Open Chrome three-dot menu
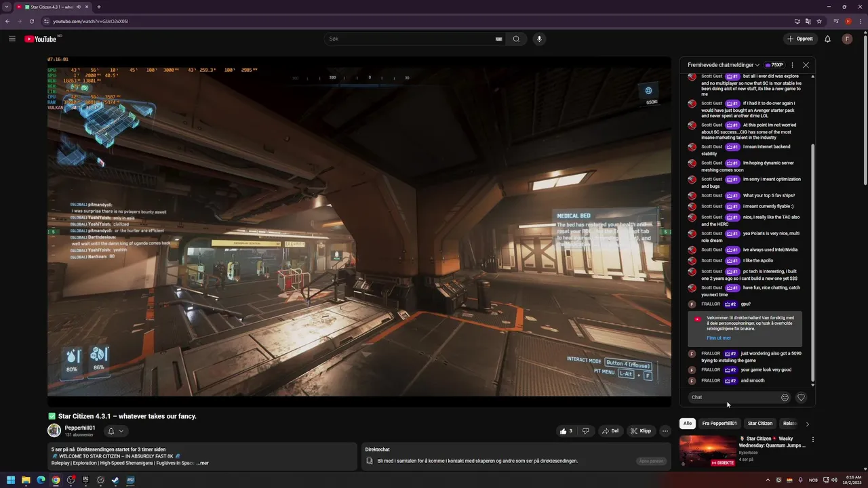Image resolution: width=868 pixels, height=488 pixels. pyautogui.click(x=860, y=21)
